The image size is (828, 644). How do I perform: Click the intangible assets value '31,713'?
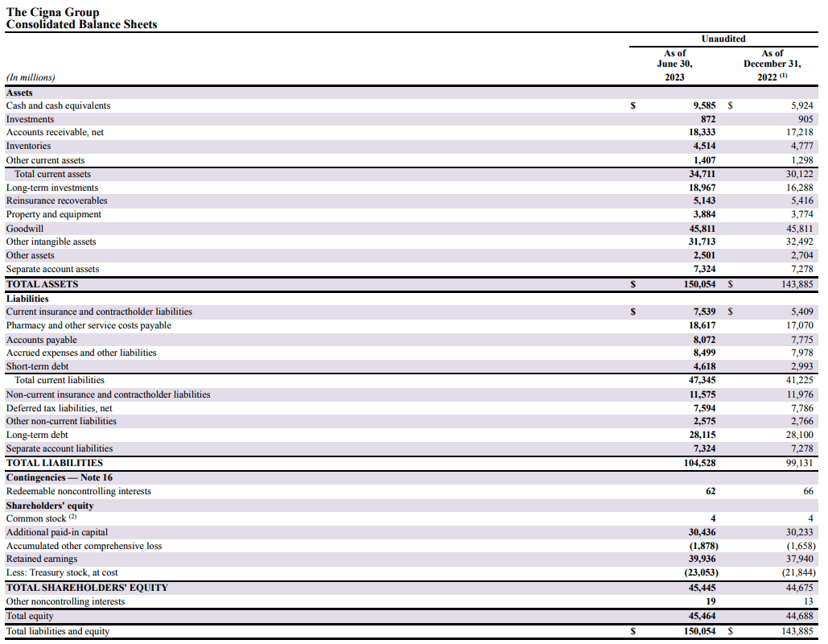tap(702, 242)
